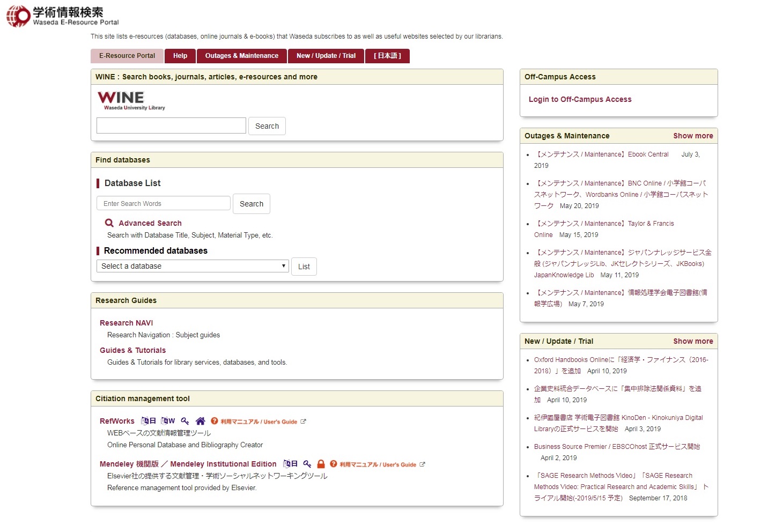Image resolution: width=768 pixels, height=532 pixels.
Task: Click external link icon after Mendeley User's Guide
Action: (x=422, y=464)
